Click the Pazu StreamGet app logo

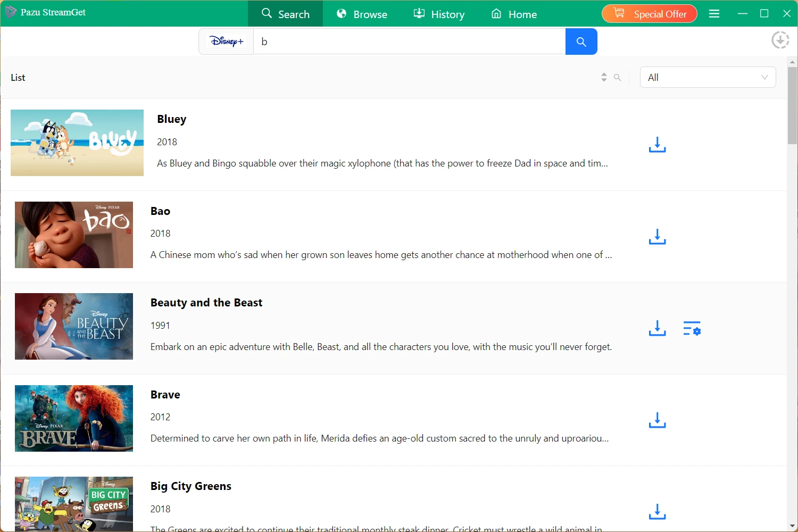coord(10,12)
